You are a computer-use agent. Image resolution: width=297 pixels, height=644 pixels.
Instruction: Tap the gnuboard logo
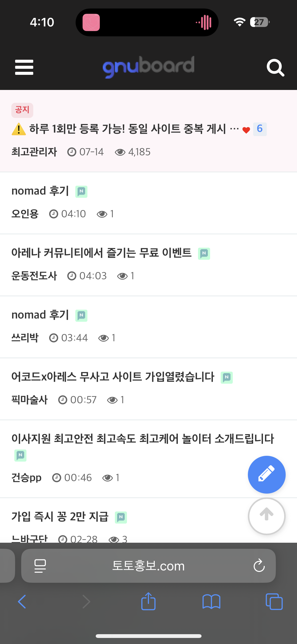click(x=148, y=67)
